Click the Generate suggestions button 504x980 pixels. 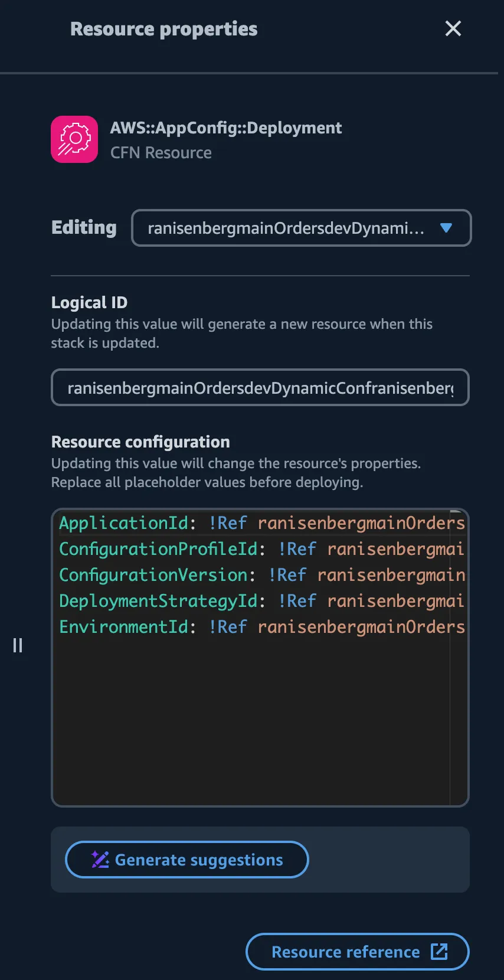(x=186, y=860)
